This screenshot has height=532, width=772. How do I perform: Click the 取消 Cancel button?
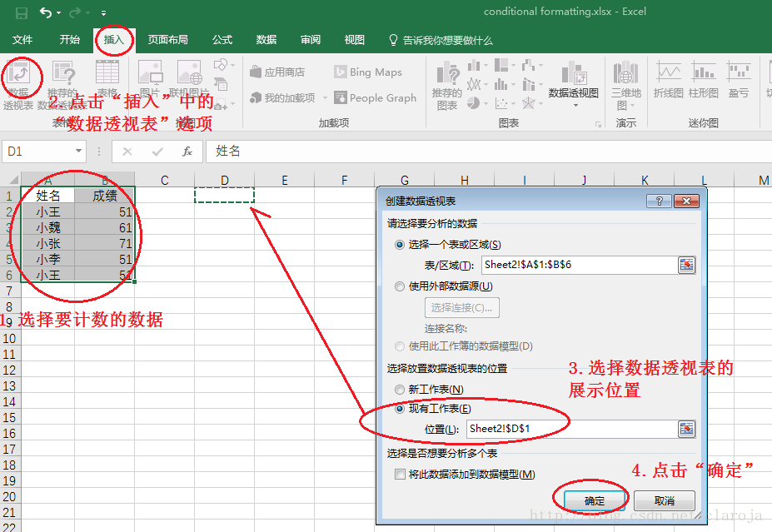click(665, 500)
